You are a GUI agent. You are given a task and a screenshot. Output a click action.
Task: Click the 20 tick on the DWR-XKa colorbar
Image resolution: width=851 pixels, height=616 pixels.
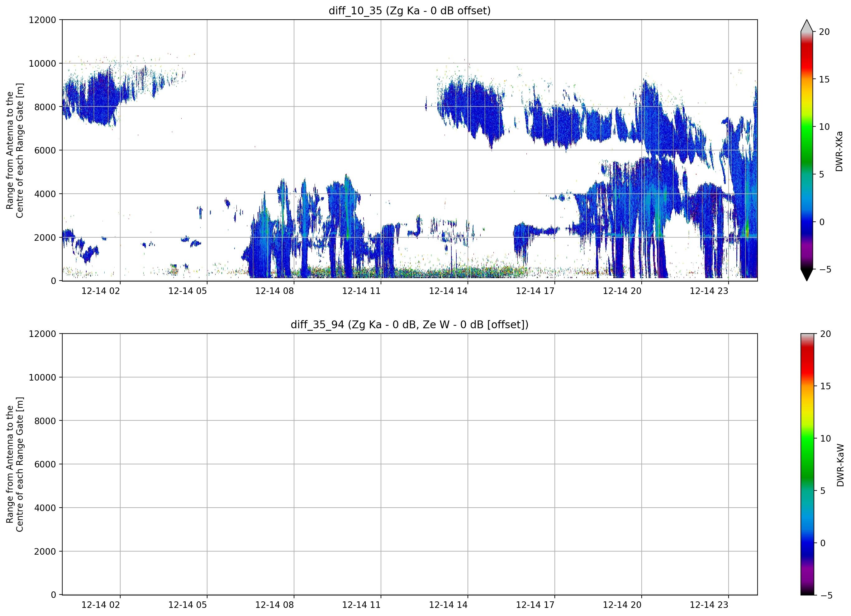pos(824,32)
